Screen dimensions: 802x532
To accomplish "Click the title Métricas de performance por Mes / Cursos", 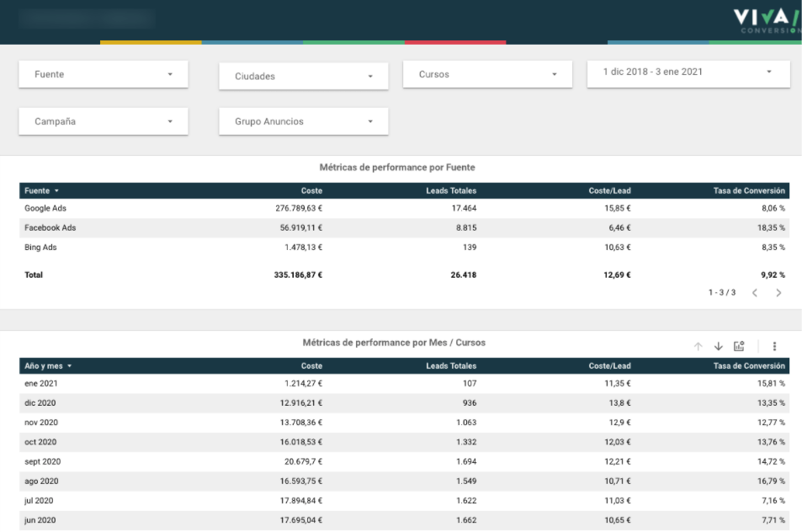I will point(394,343).
